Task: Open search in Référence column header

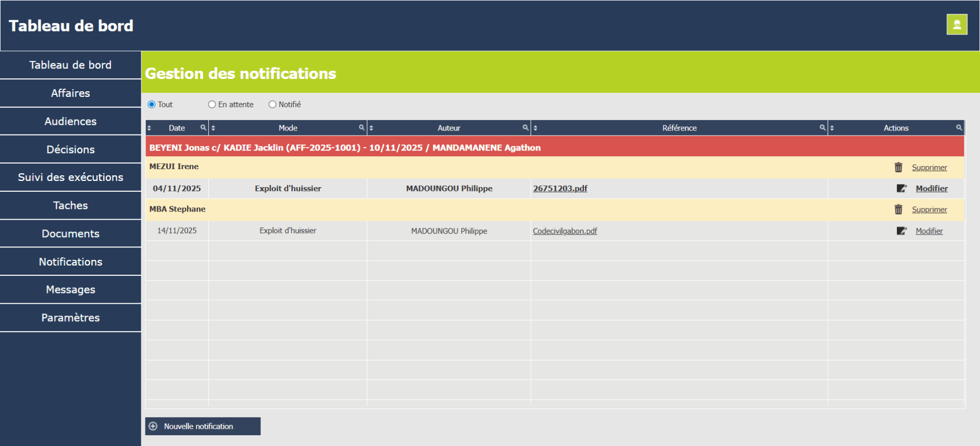Action: [x=822, y=128]
